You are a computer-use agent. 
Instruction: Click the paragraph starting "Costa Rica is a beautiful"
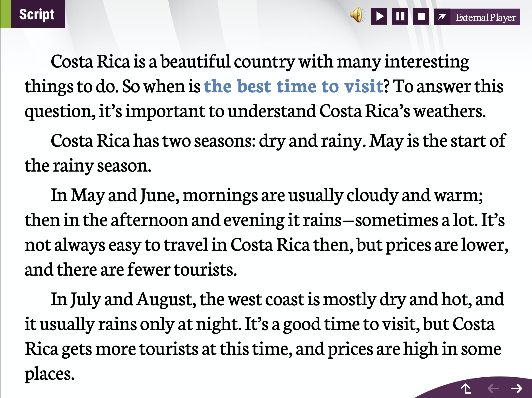[260, 62]
